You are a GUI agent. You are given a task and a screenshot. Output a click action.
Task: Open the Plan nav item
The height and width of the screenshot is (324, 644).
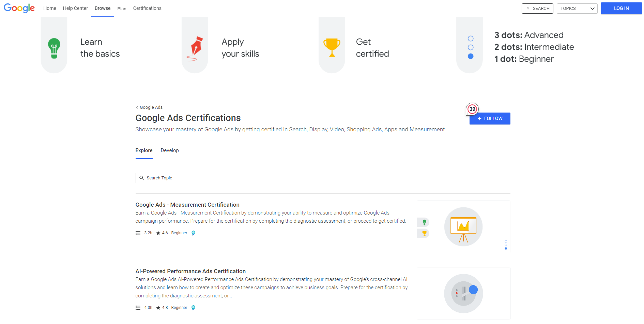click(122, 9)
